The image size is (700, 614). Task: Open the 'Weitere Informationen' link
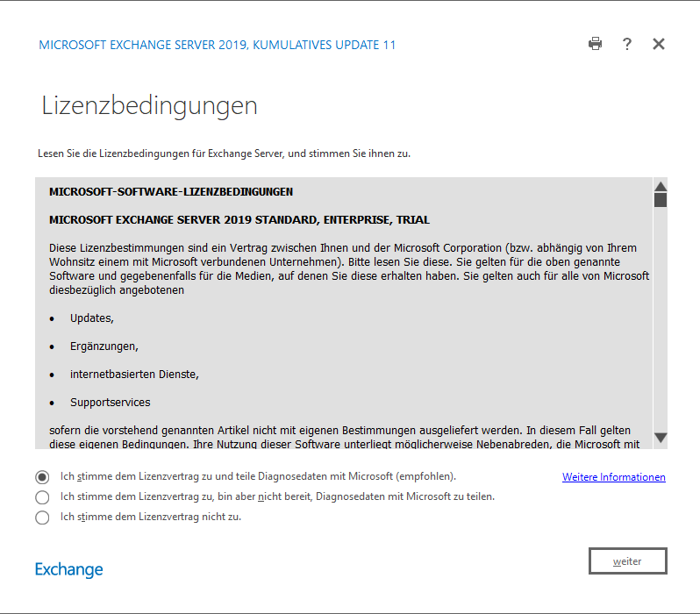[x=613, y=477]
